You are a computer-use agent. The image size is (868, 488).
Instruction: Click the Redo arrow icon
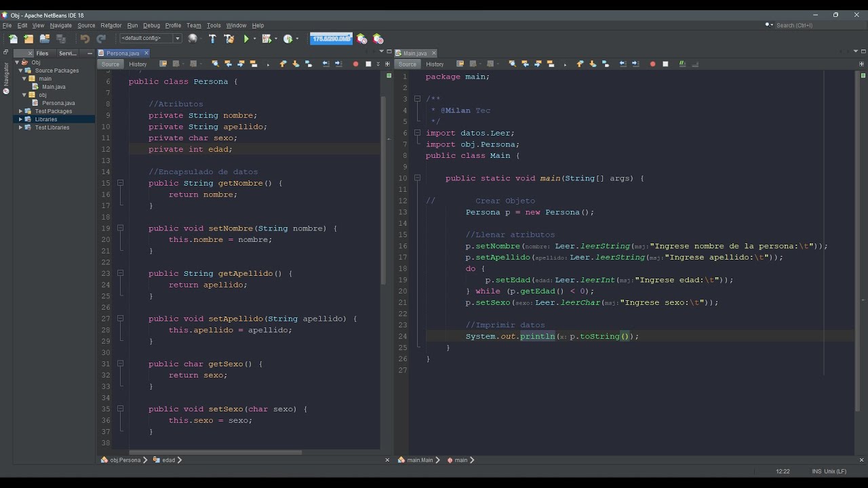[x=101, y=39]
